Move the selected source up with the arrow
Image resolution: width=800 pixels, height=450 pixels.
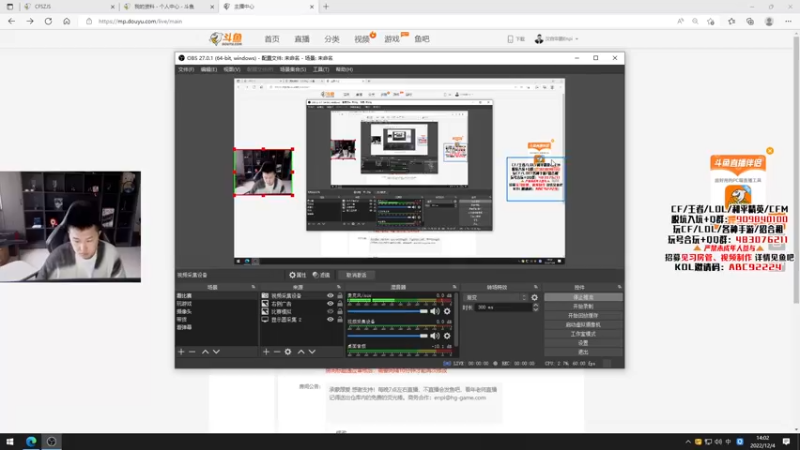(x=301, y=352)
